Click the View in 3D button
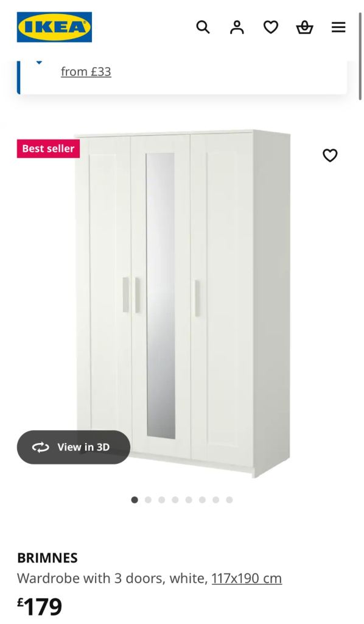Image resolution: width=364 pixels, height=624 pixels. (74, 447)
